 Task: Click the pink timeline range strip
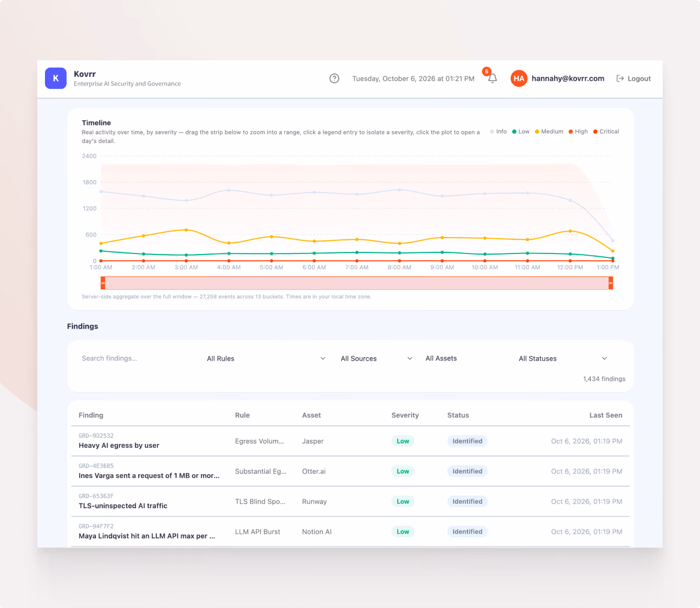[x=357, y=283]
